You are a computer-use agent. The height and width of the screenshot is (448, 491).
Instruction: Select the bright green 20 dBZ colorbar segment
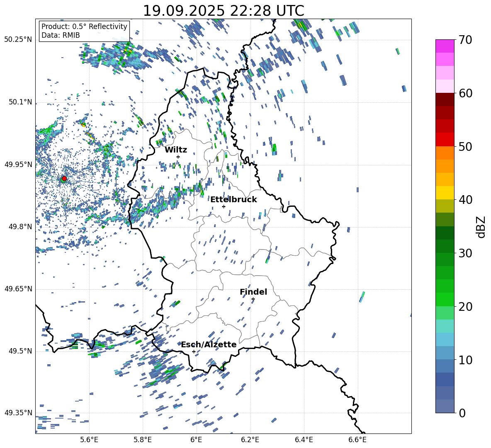pos(445,299)
